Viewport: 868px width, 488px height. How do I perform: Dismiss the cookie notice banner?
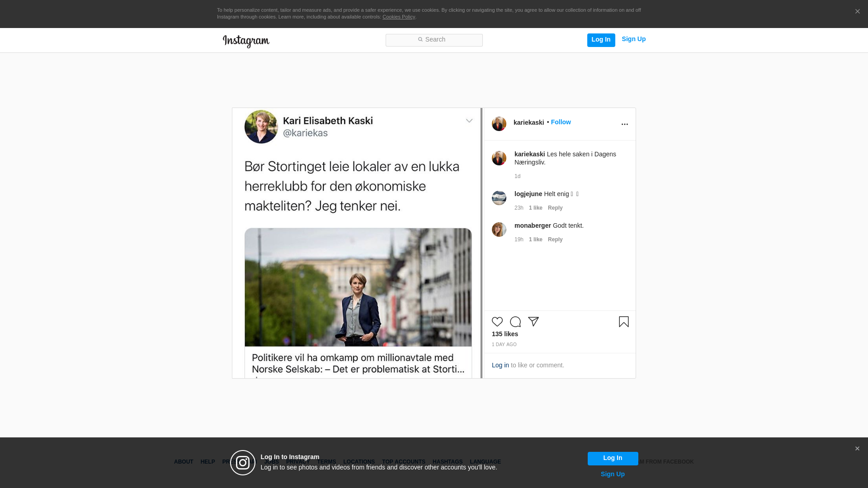857,12
